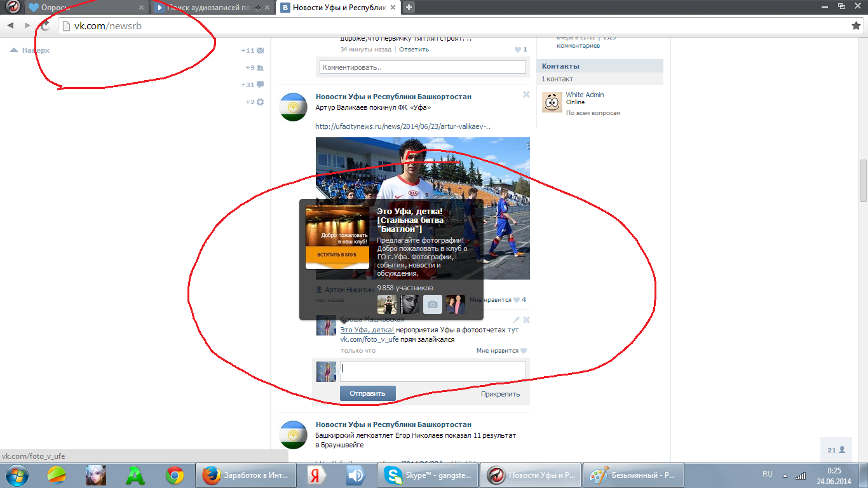This screenshot has width=868, height=488.
Task: Open camera placeholder member avatar in popup
Action: (x=433, y=304)
